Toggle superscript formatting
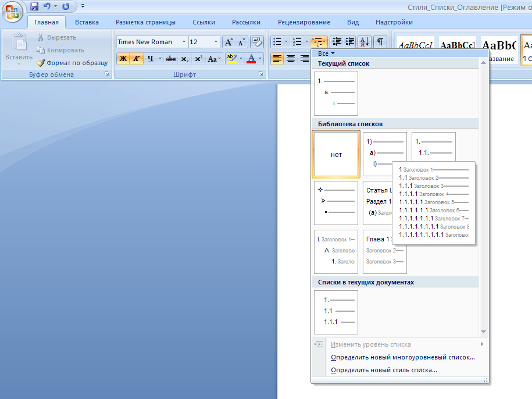 point(198,59)
